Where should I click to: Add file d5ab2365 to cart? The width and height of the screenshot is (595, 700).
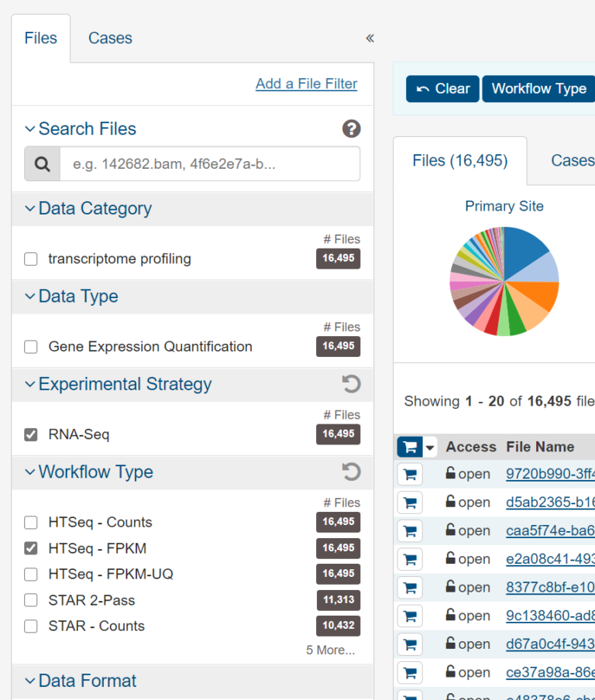click(410, 503)
